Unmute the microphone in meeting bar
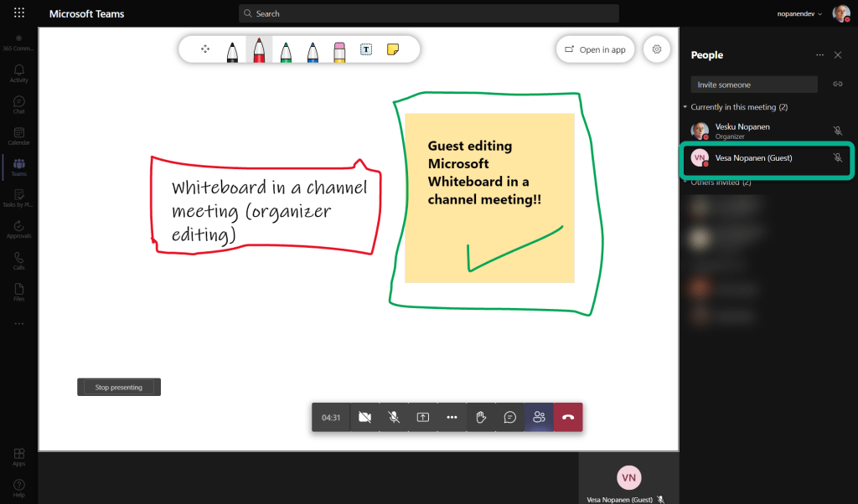The height and width of the screenshot is (504, 858). tap(394, 417)
